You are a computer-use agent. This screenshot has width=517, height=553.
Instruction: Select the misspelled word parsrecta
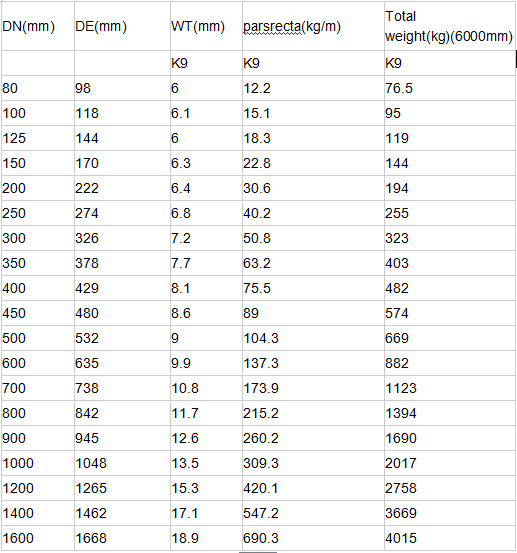tap(272, 27)
